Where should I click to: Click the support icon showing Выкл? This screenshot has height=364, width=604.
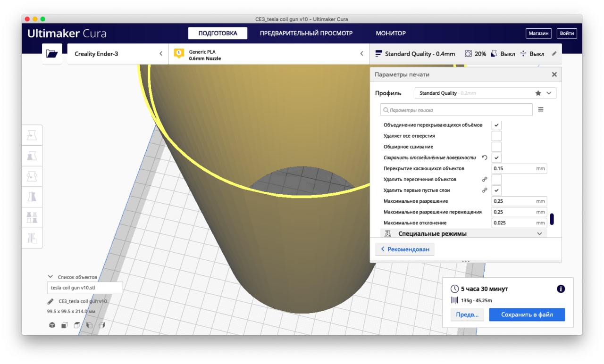pyautogui.click(x=494, y=54)
